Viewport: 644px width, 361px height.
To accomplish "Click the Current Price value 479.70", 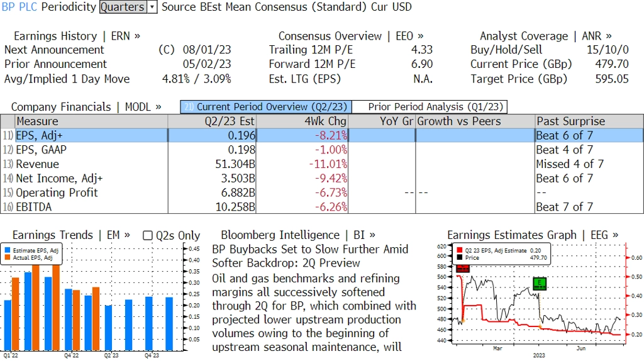I will (x=611, y=65).
